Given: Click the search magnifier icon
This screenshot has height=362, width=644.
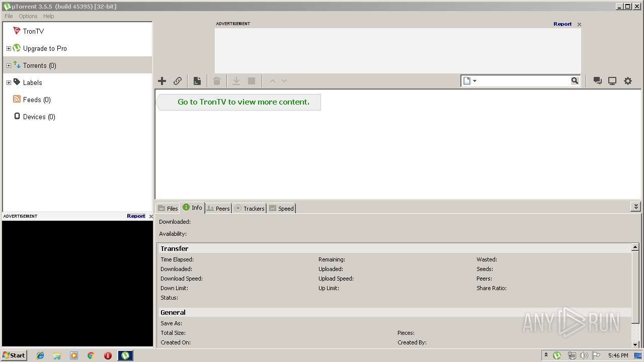Looking at the screenshot, I should pyautogui.click(x=575, y=80).
